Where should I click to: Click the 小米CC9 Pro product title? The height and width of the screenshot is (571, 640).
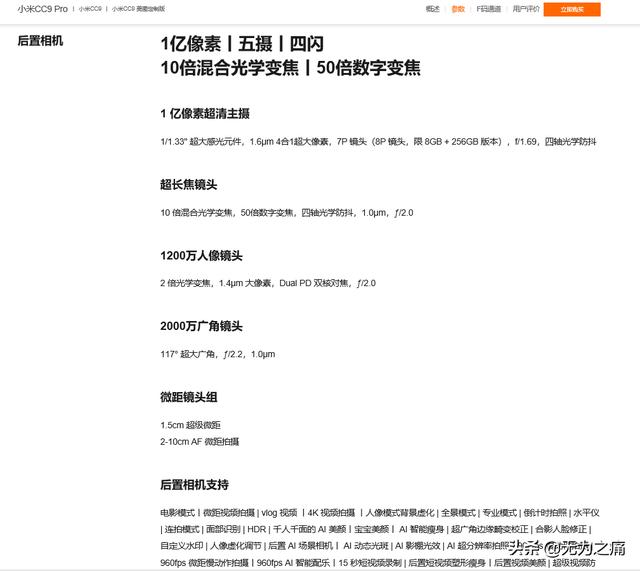(x=42, y=9)
